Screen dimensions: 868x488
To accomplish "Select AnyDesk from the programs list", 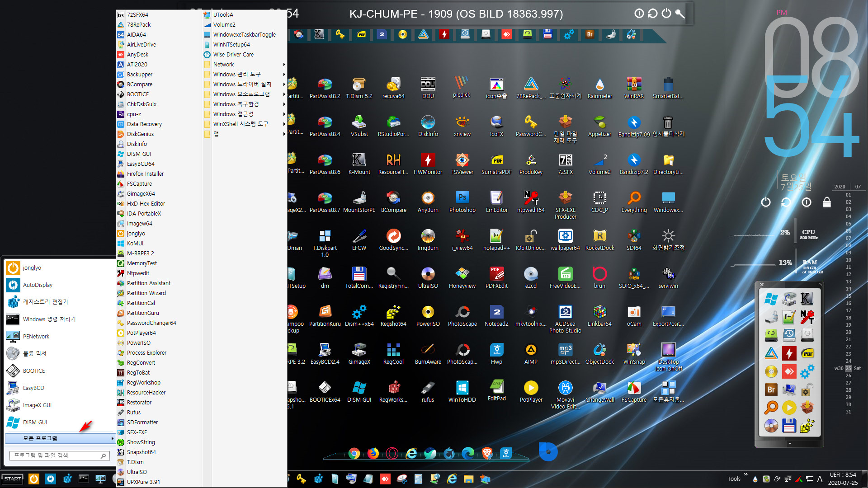I will [158, 55].
